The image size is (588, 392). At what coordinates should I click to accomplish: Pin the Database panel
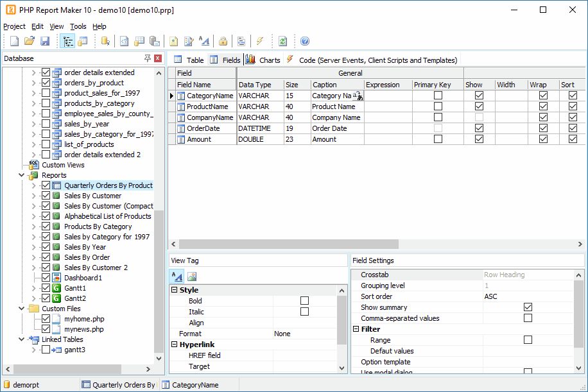(x=148, y=58)
